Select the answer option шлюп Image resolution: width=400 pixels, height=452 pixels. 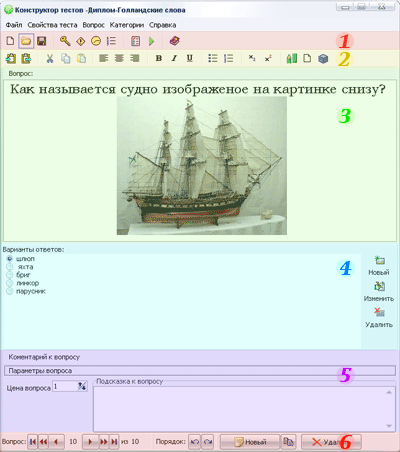click(x=20, y=259)
